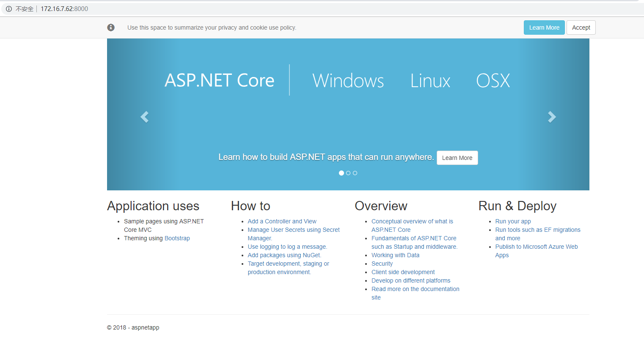The width and height of the screenshot is (644, 338).
Task: Open Client side development link
Action: click(x=403, y=272)
